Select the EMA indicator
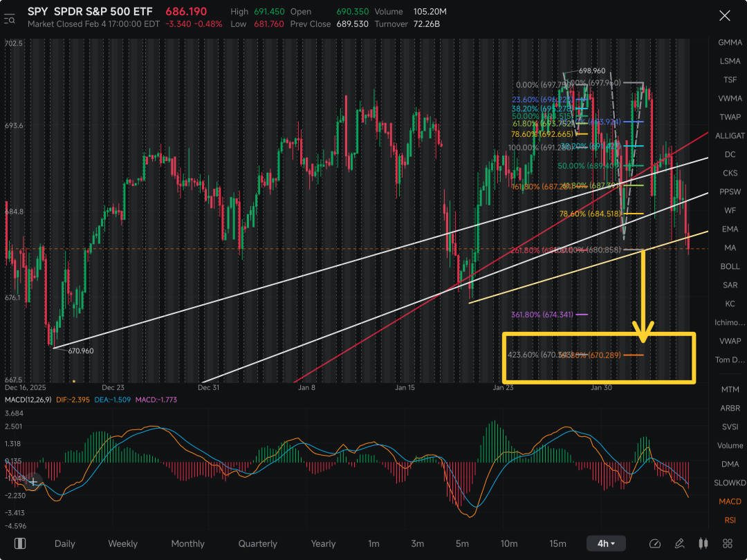The image size is (747, 560). [x=730, y=229]
